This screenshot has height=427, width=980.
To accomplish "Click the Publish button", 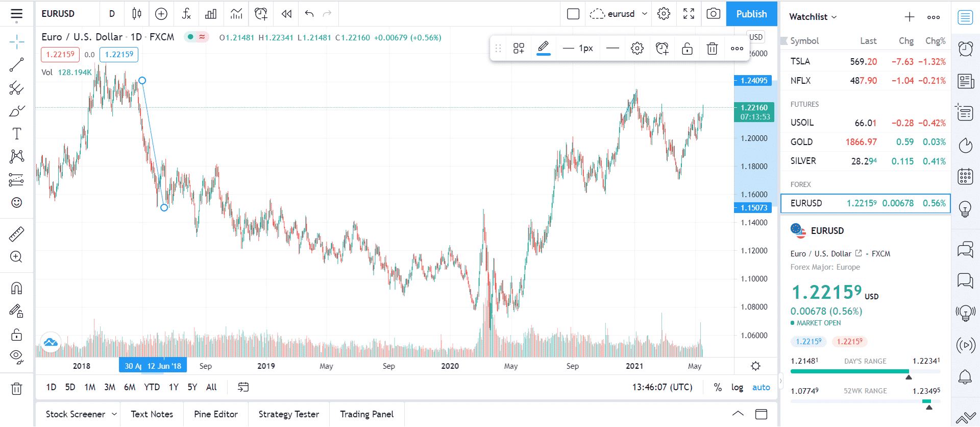I will pyautogui.click(x=751, y=14).
